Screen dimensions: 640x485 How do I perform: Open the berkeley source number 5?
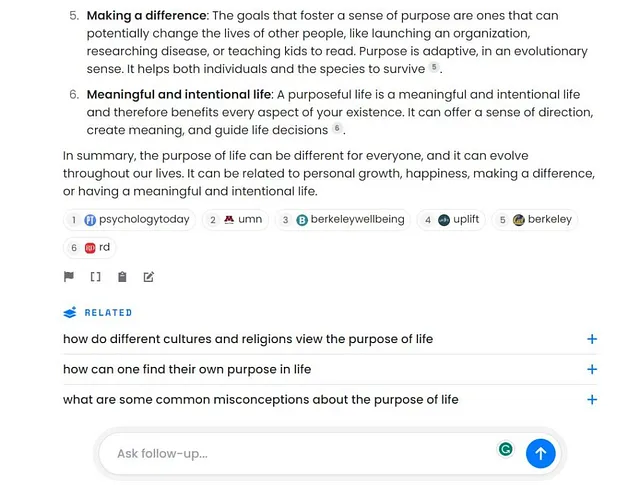click(x=535, y=220)
